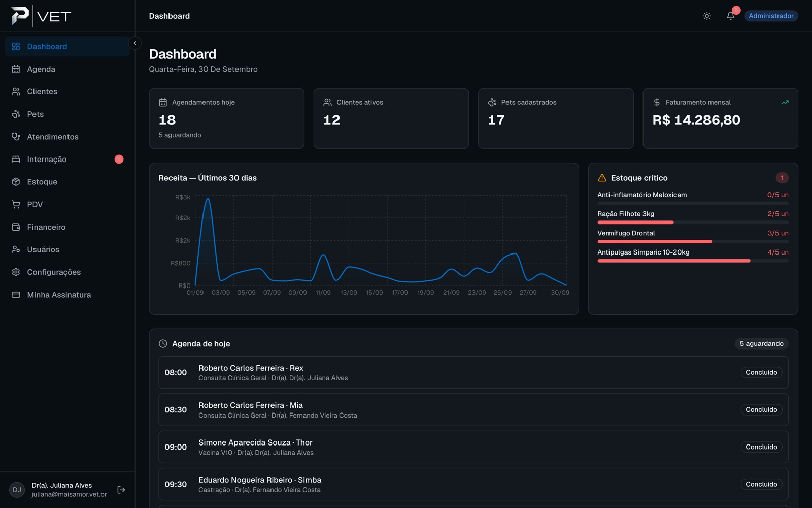Viewport: 812px width, 508px height.
Task: Open the Atendimentos page
Action: 67,137
